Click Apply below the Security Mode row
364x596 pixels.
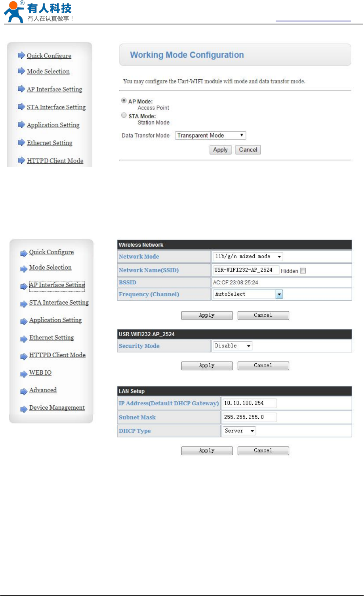(207, 366)
